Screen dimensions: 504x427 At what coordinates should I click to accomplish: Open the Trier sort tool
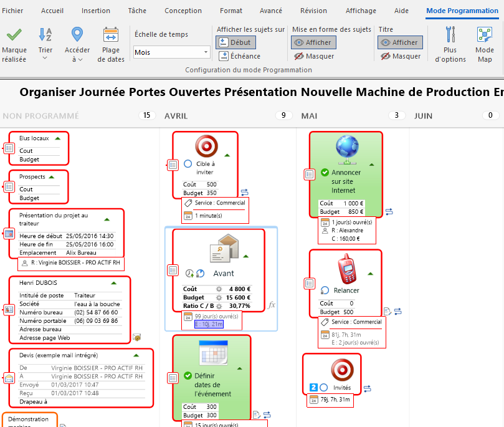(x=45, y=35)
